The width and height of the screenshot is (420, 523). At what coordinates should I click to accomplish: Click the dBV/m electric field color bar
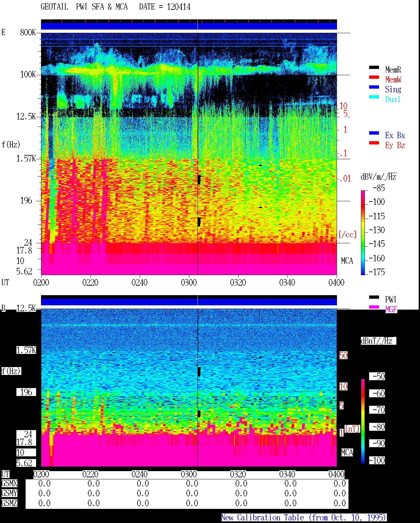(363, 232)
